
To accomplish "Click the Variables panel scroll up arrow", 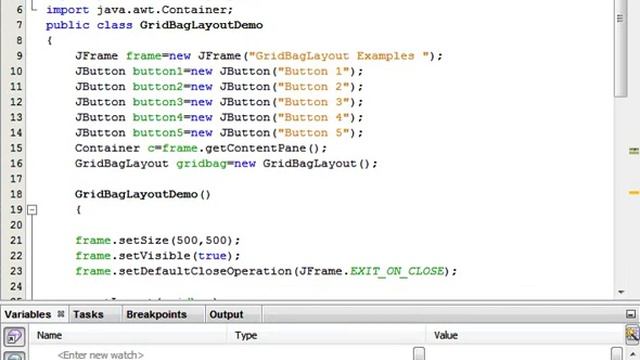I will tap(633, 354).
